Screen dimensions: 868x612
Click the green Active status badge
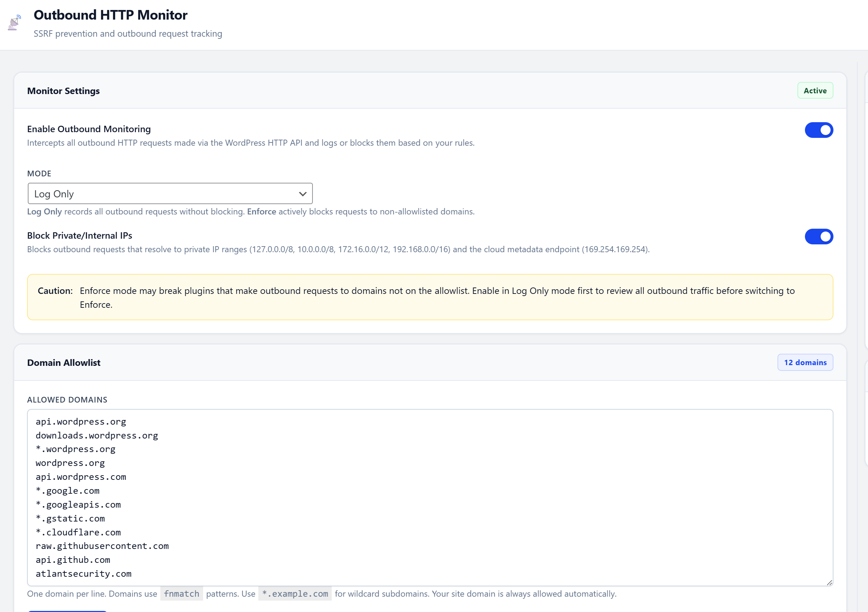click(x=815, y=90)
